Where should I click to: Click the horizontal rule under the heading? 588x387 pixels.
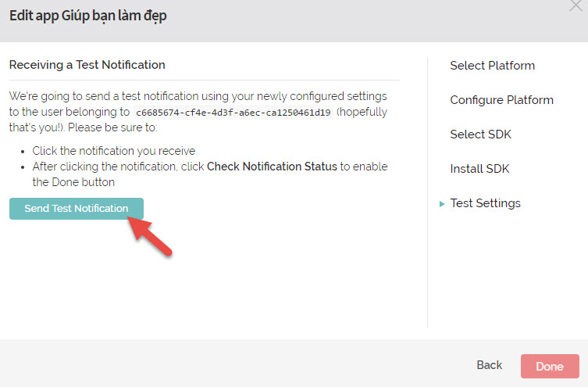click(x=204, y=80)
